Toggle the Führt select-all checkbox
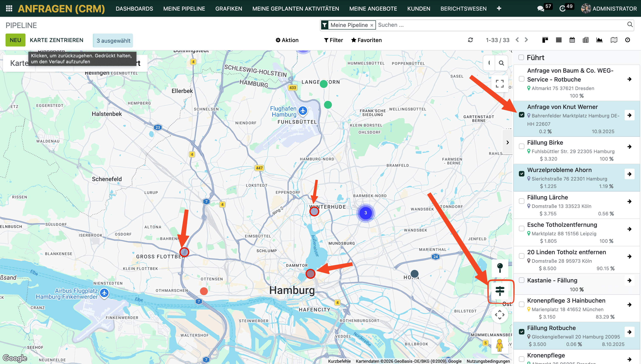Image resolution: width=641 pixels, height=364 pixels. click(x=521, y=57)
